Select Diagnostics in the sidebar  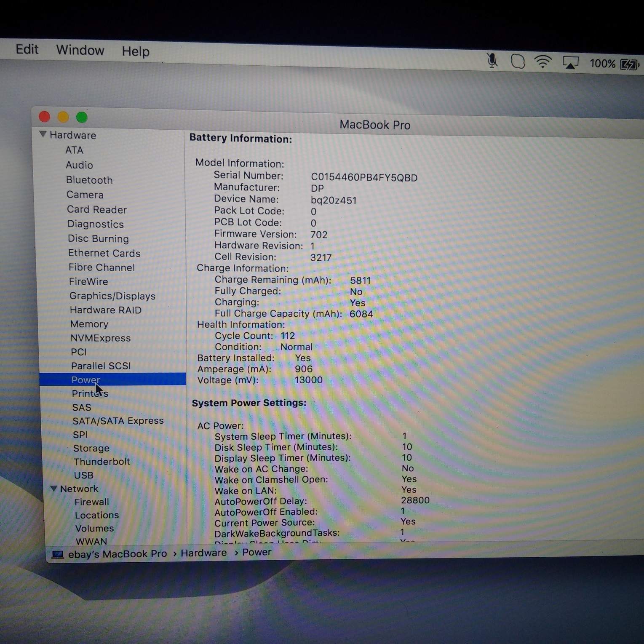pos(95,224)
